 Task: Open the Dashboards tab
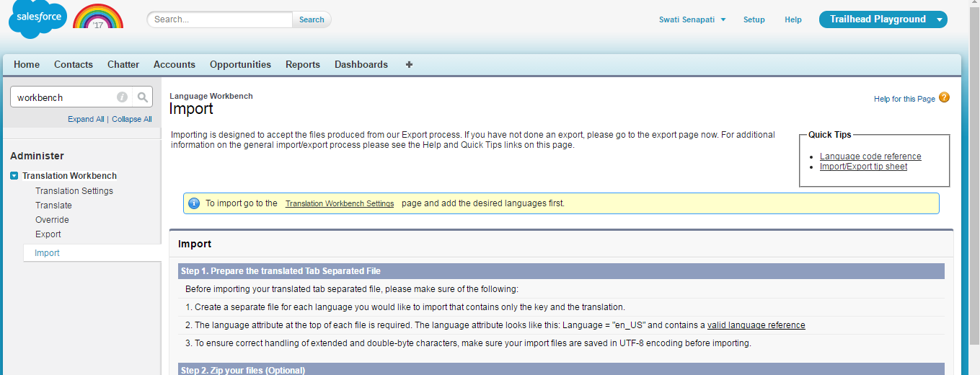[361, 64]
